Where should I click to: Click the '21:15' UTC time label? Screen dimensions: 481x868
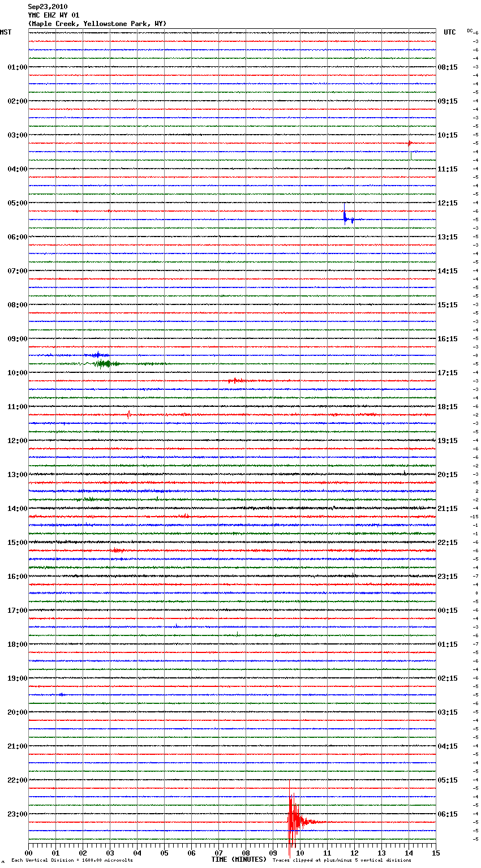pyautogui.click(x=448, y=509)
